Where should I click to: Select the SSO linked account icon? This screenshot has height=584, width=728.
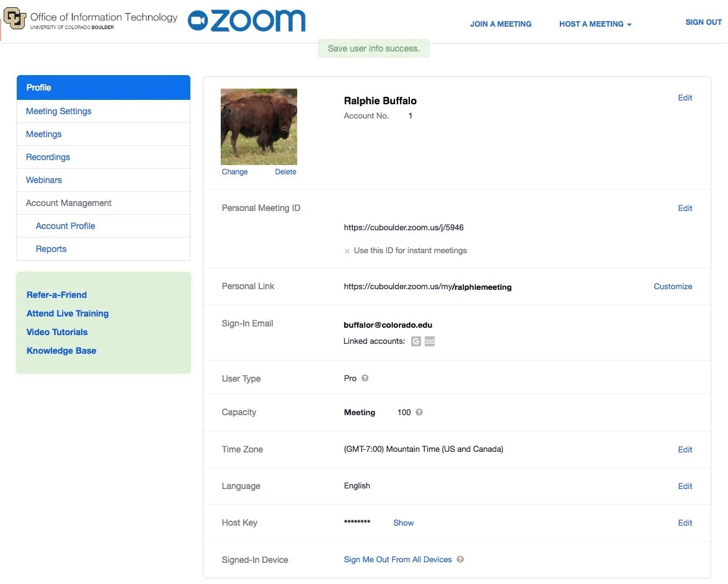[430, 341]
